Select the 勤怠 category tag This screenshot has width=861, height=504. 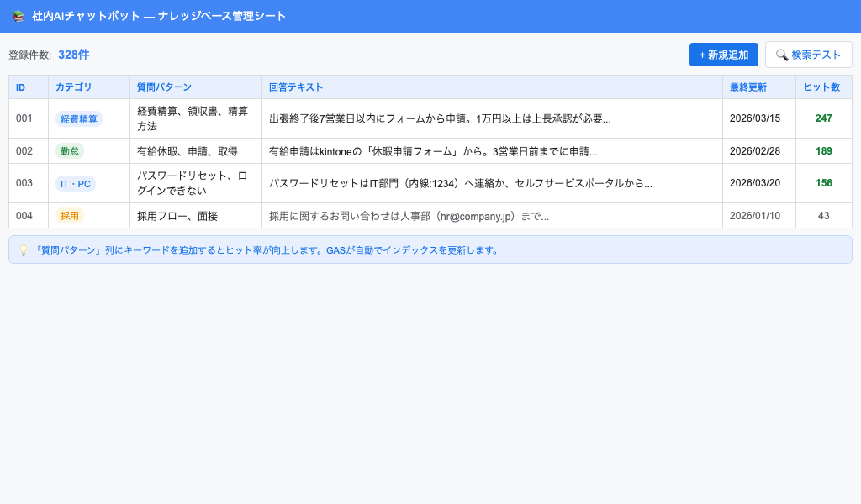(x=70, y=151)
